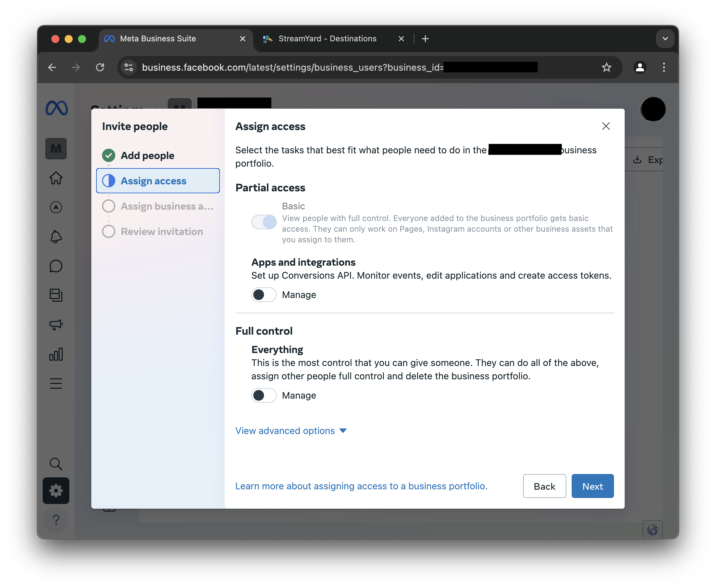Open a new browser tab
The image size is (716, 588).
425,39
